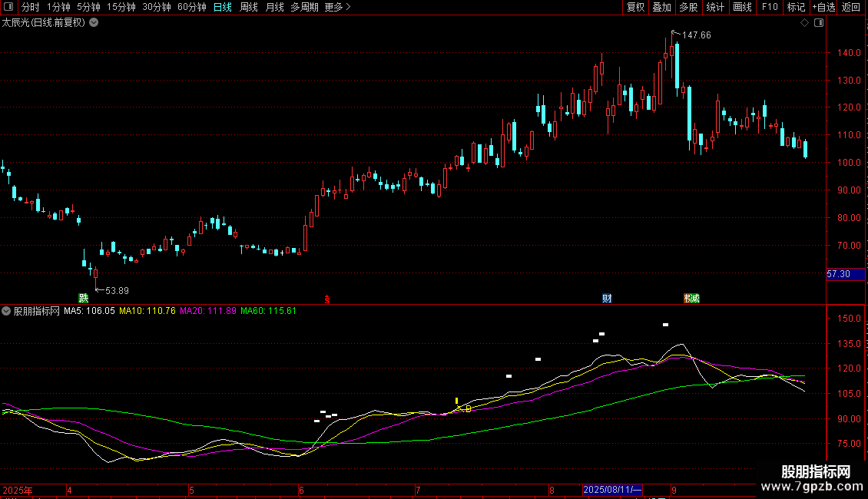Toggle the right-side panel icon
868x499 pixels.
819,23
